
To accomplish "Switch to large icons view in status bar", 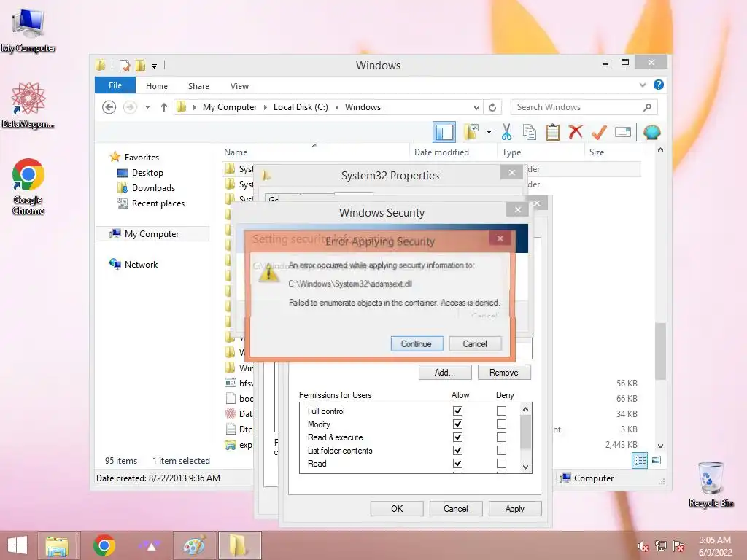I will [656, 460].
